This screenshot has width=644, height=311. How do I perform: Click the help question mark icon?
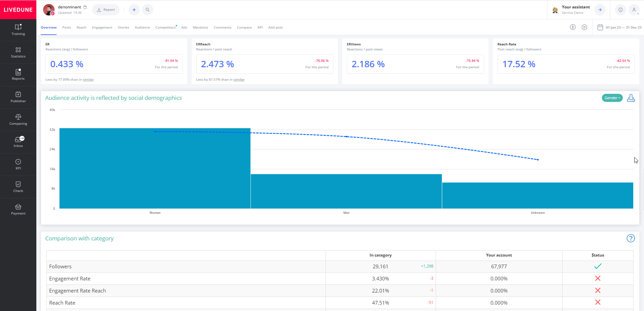coord(631,238)
